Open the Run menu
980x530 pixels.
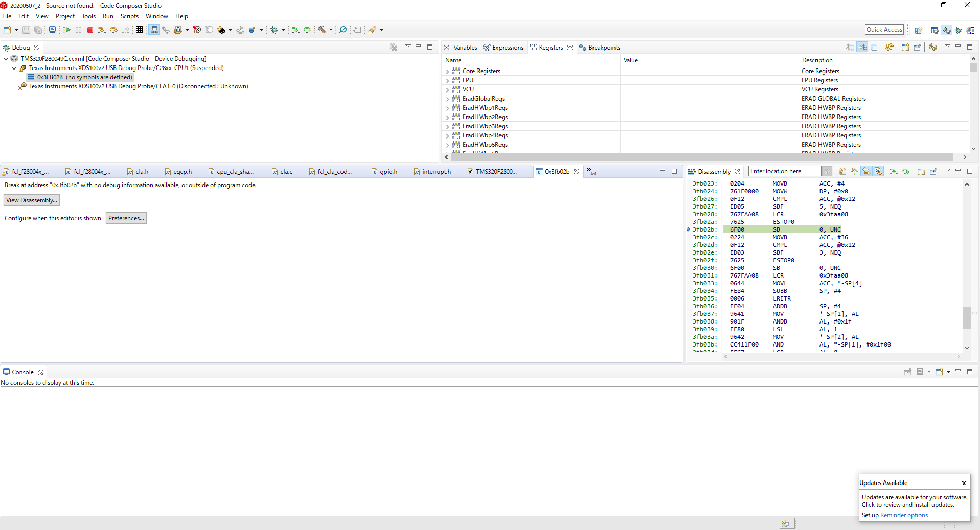[x=108, y=16]
